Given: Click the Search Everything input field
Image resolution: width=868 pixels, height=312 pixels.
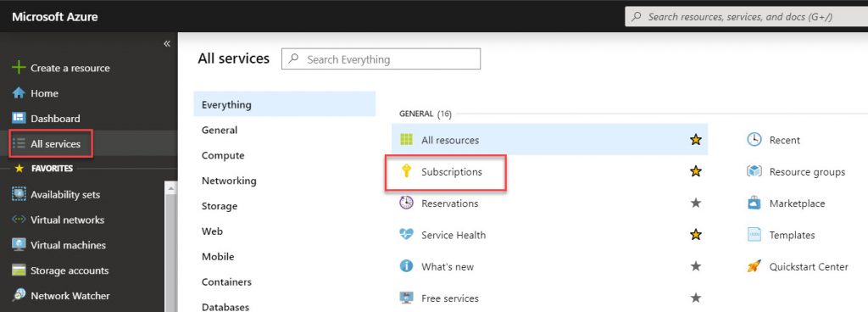Looking at the screenshot, I should (x=381, y=59).
